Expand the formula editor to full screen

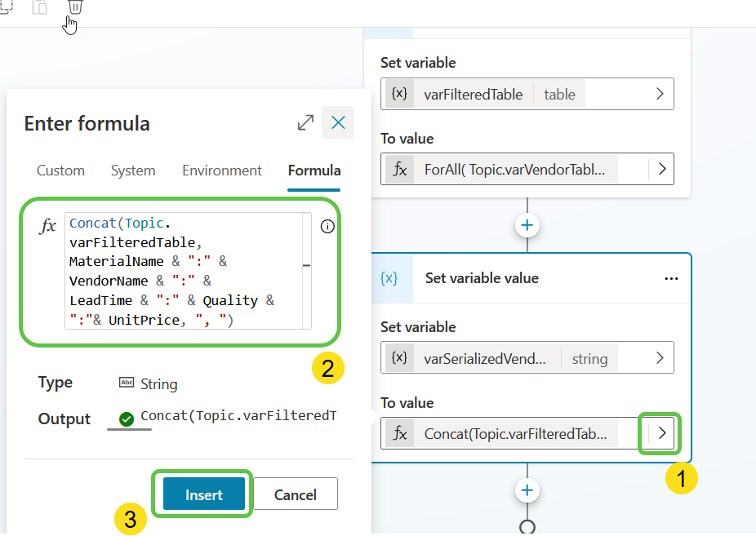(x=305, y=122)
